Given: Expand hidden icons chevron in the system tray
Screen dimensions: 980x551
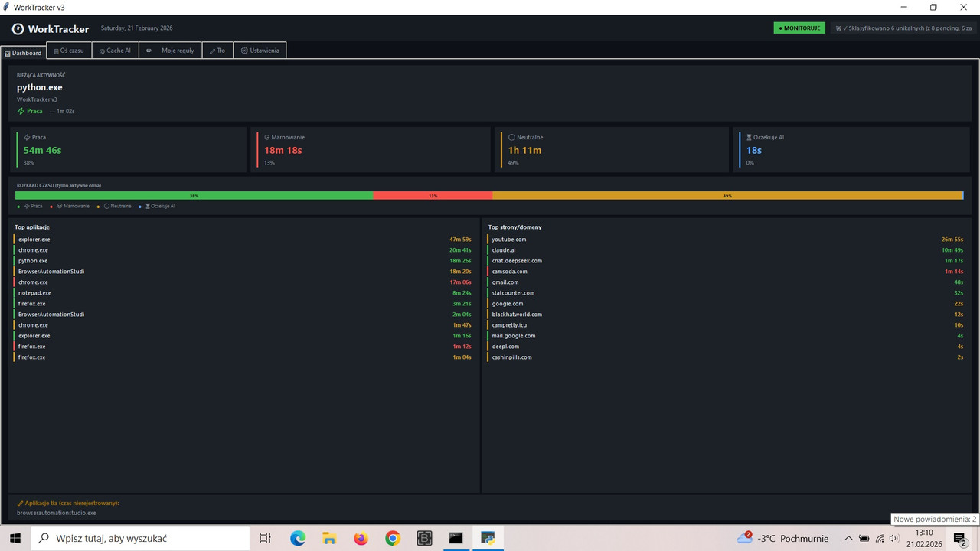Looking at the screenshot, I should tap(848, 538).
